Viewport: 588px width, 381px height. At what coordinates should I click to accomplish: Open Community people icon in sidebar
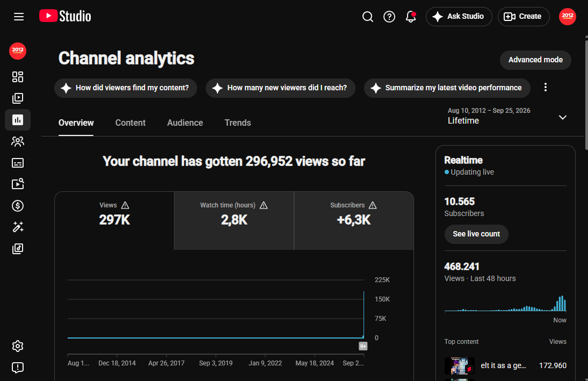(18, 141)
